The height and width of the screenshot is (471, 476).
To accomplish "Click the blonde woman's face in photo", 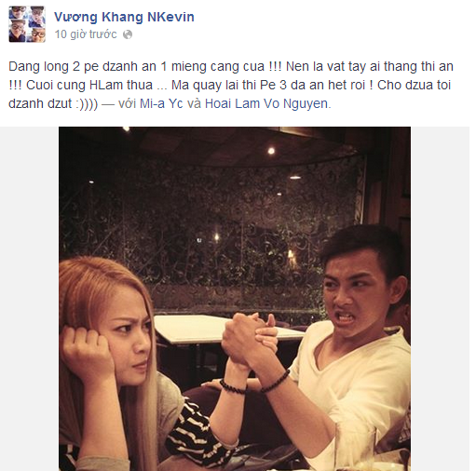I will [128, 337].
